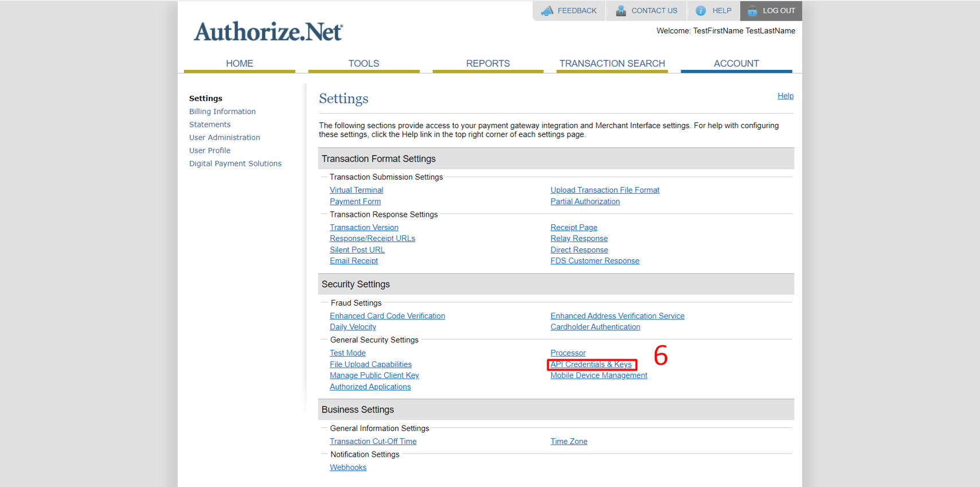980x487 pixels.
Task: Click the Test Mode link
Action: pos(348,353)
